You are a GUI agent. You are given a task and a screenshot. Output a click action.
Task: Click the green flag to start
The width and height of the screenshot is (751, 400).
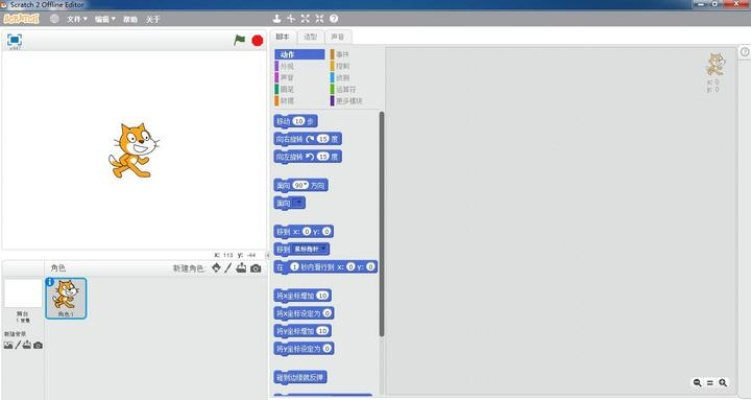pos(239,40)
